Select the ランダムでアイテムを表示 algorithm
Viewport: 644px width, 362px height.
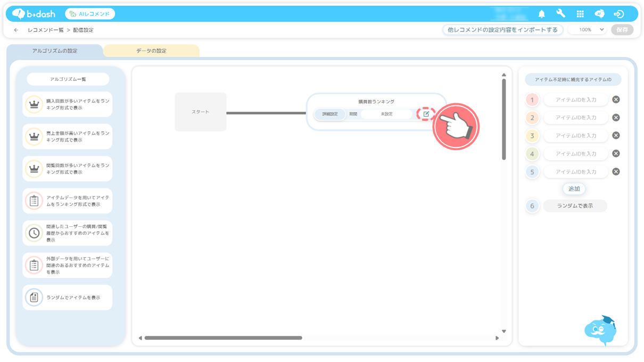pos(68,298)
